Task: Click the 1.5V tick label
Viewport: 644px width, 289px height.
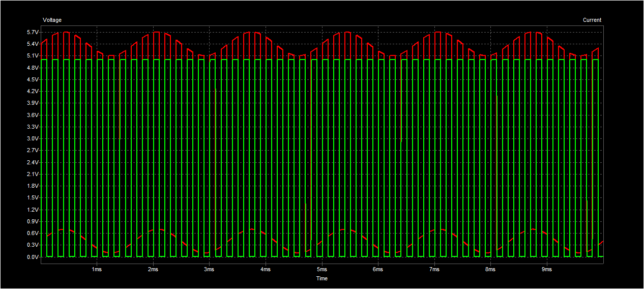Action: point(33,198)
